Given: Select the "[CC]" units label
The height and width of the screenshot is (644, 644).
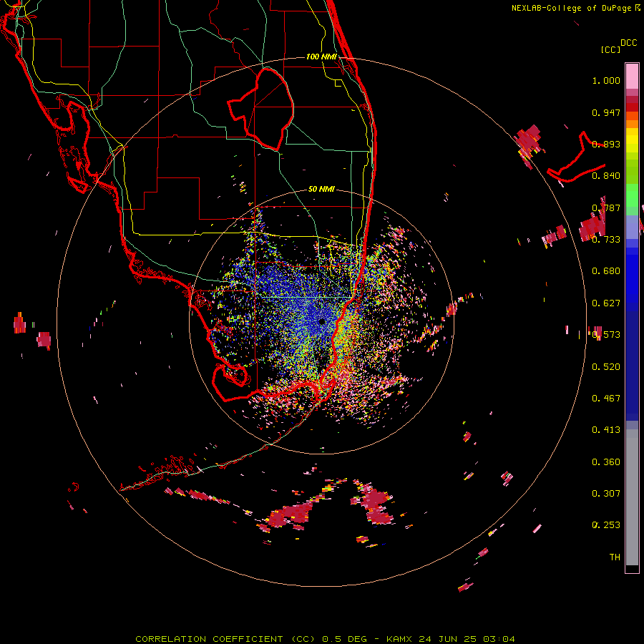Looking at the screenshot, I should pyautogui.click(x=610, y=49).
